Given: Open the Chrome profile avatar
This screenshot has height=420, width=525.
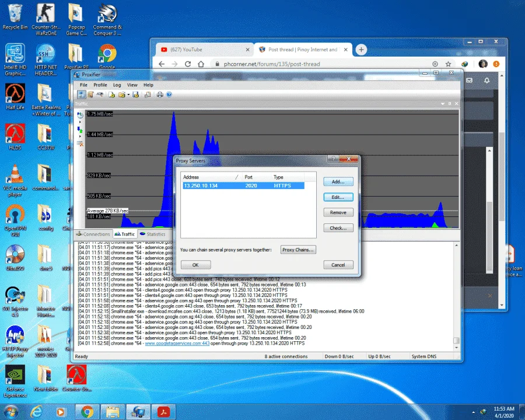Looking at the screenshot, I should pyautogui.click(x=483, y=64).
